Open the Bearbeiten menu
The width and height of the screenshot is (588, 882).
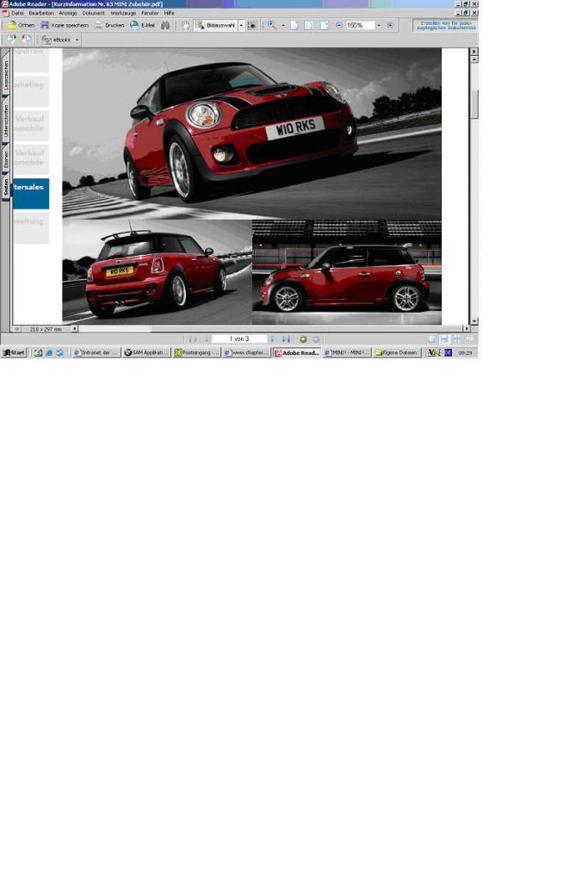tap(41, 12)
